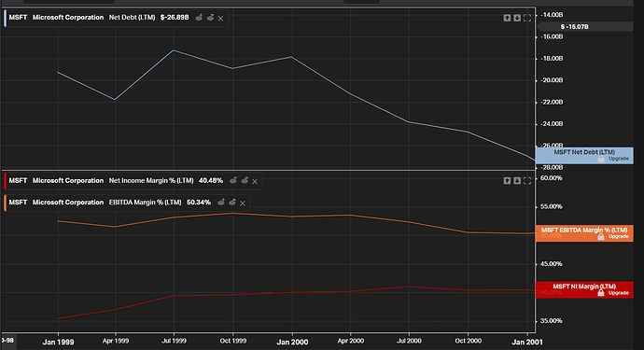Click the Apr 1999 date axis label
Screen dimensions: 644x350
pyautogui.click(x=116, y=341)
